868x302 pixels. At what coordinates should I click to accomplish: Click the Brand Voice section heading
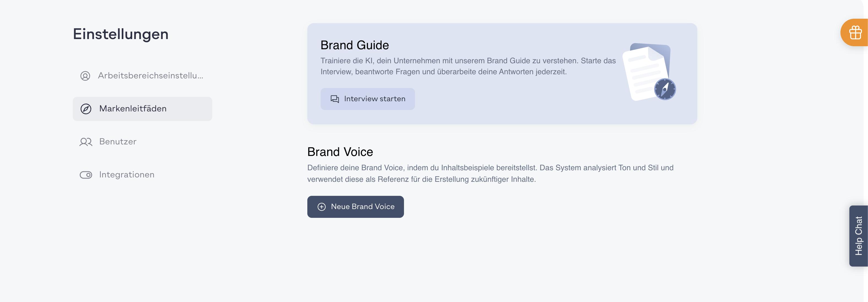click(340, 152)
